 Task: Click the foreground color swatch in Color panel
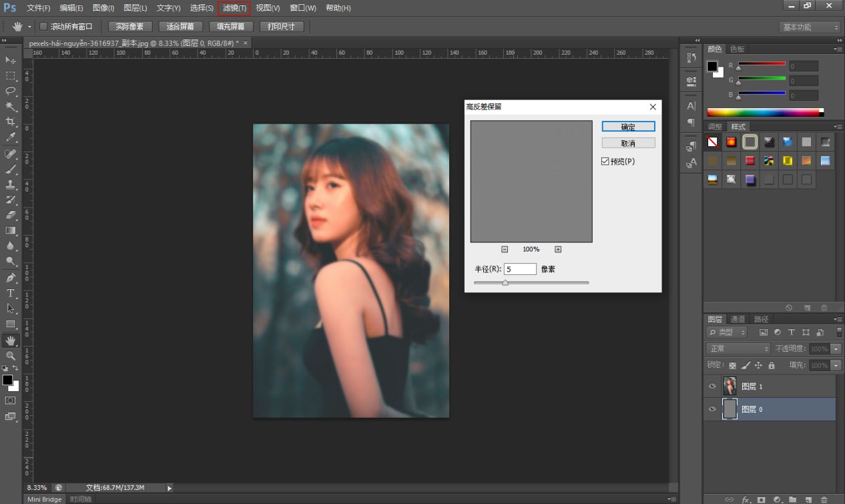click(x=712, y=66)
